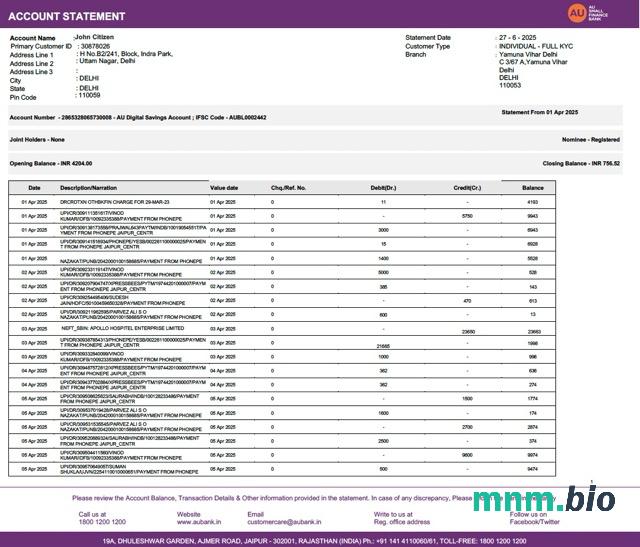
Task: Open the www.aubank.in website link
Action: click(200, 522)
